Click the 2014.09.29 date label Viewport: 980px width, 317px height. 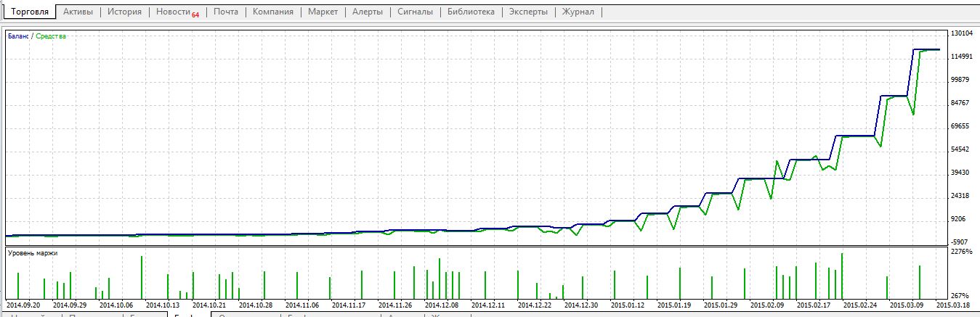coord(70,305)
